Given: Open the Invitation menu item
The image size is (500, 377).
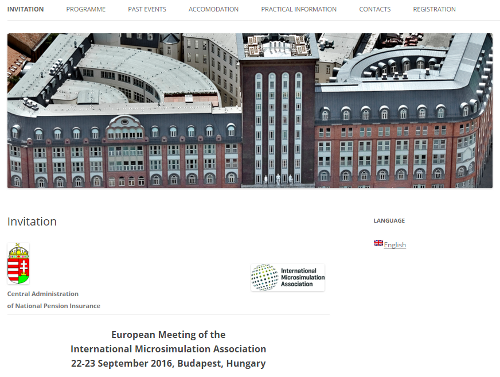Looking at the screenshot, I should click(25, 9).
